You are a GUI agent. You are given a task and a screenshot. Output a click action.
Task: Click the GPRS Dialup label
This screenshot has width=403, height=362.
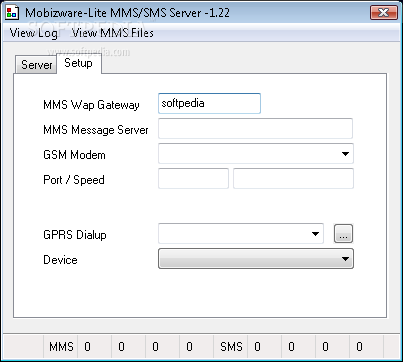pos(75,235)
